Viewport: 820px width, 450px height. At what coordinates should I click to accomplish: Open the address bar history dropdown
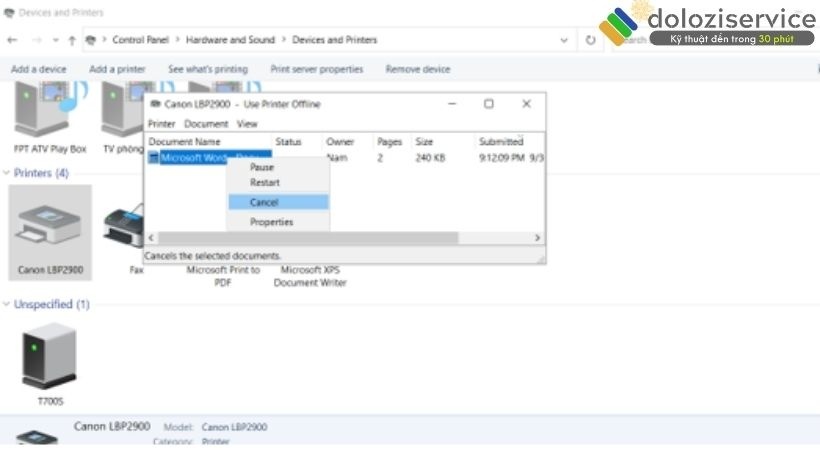[564, 40]
